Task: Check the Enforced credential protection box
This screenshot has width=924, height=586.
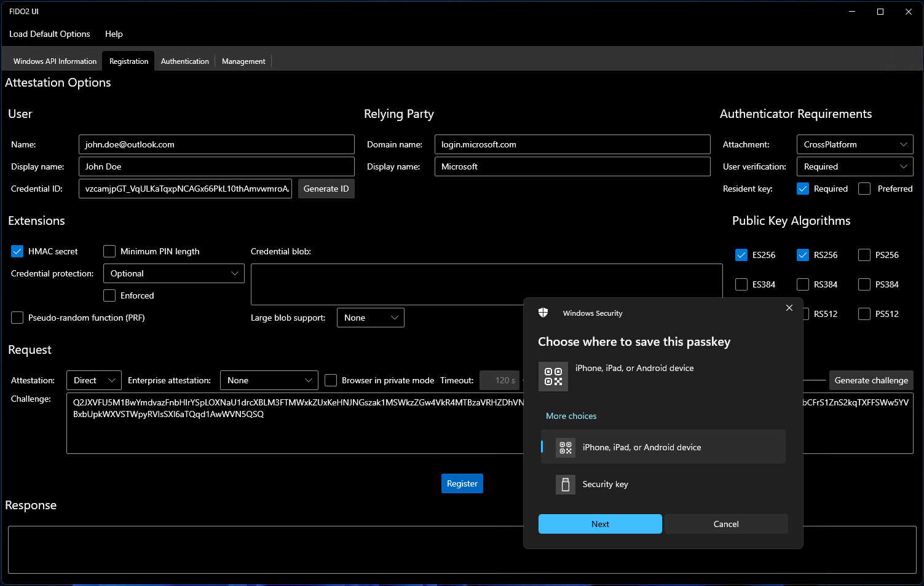Action: [109, 295]
